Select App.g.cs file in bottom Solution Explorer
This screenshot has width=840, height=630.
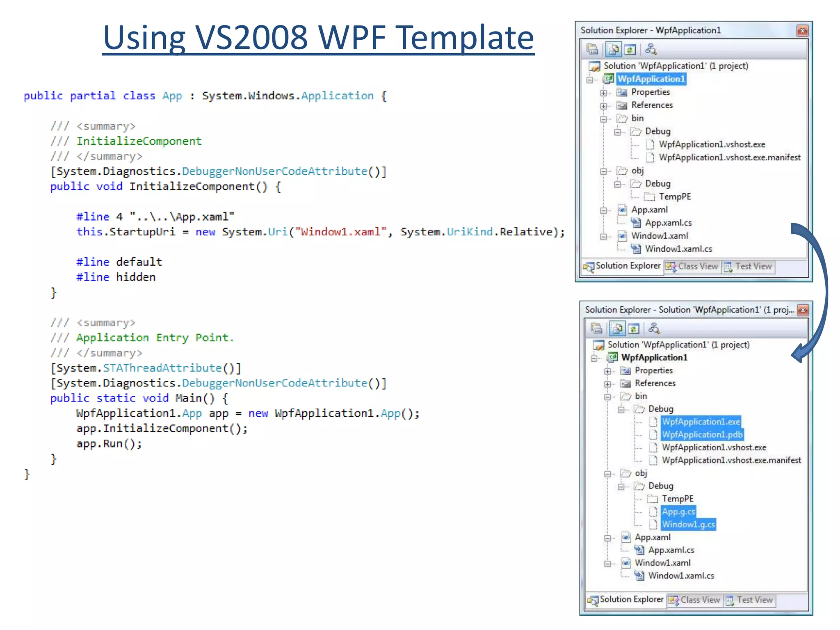pyautogui.click(x=678, y=511)
